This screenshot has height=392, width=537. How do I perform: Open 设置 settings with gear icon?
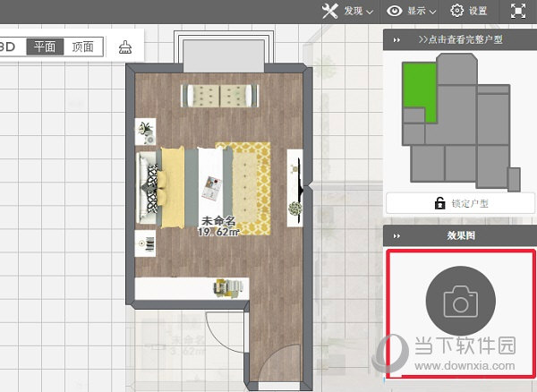(470, 11)
